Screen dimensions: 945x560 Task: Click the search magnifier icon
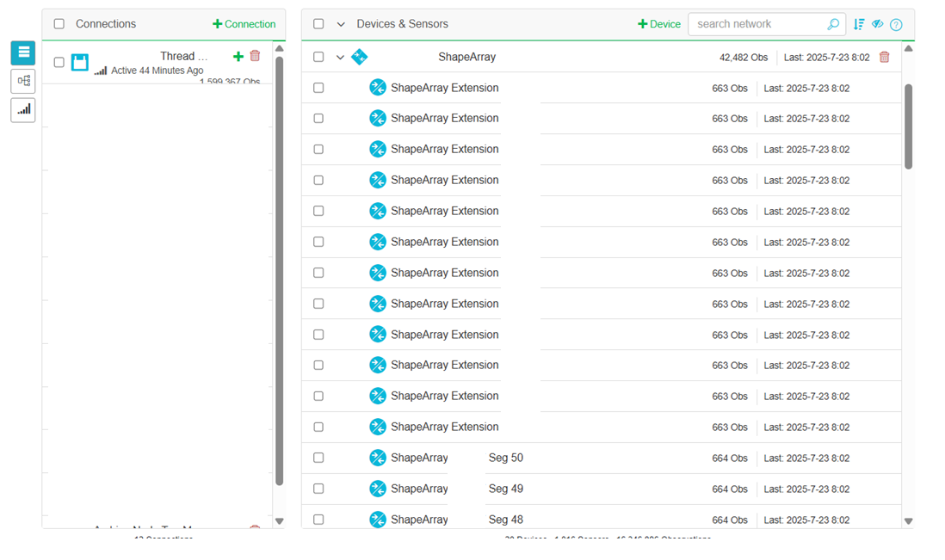click(x=833, y=24)
